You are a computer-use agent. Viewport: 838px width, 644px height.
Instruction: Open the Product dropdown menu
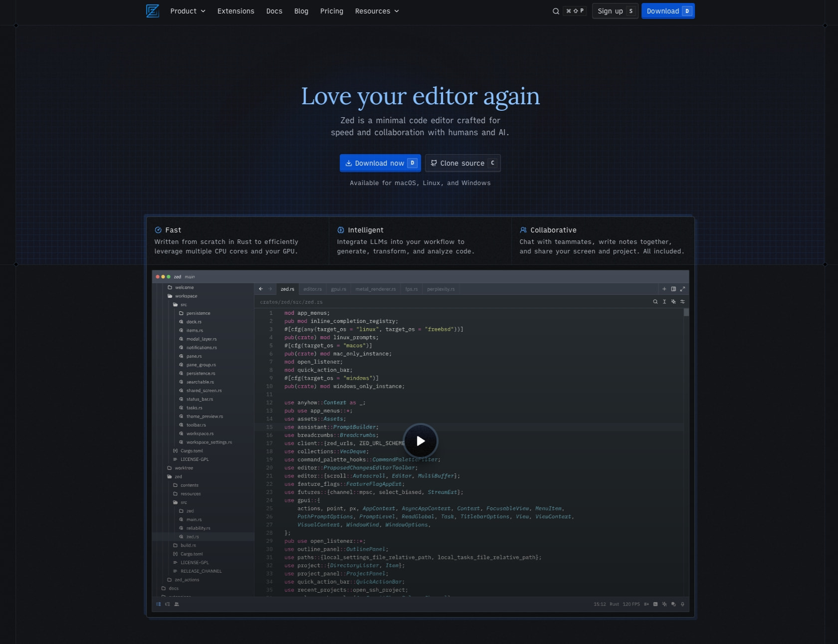click(x=188, y=11)
